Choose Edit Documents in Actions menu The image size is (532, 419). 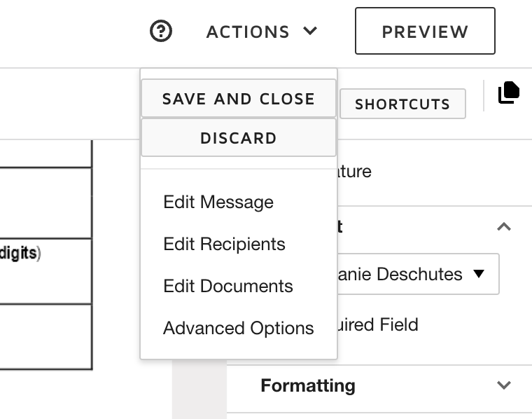(x=227, y=287)
